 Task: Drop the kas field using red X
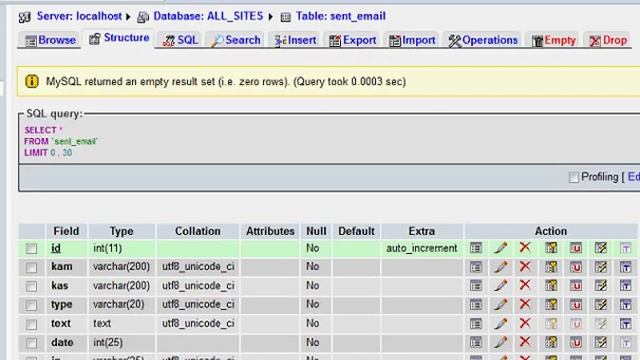[x=525, y=285]
